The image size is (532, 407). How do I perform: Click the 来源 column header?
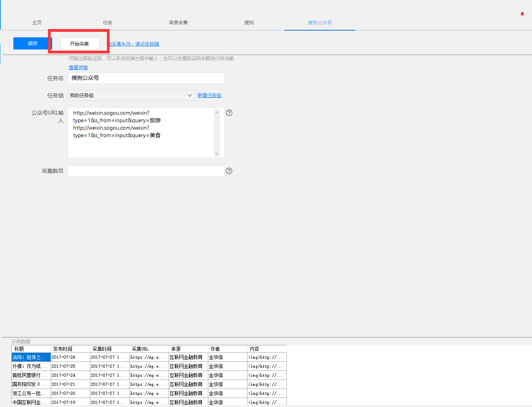click(x=189, y=349)
